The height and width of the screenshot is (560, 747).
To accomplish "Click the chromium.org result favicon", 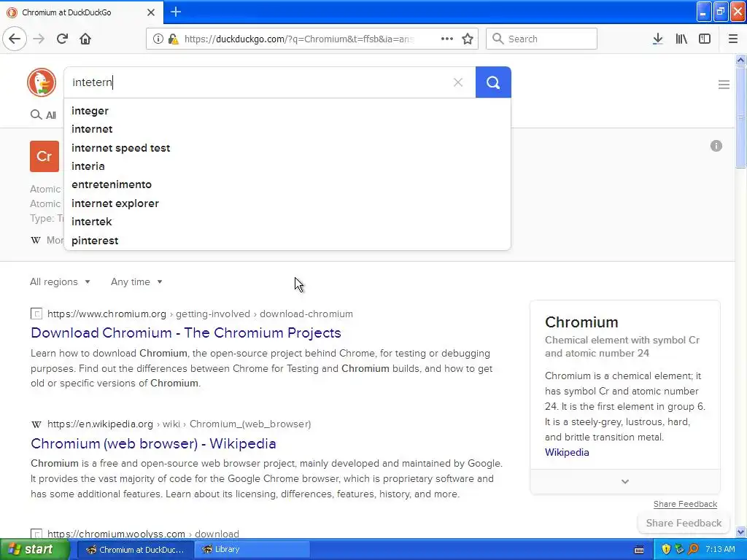I will tap(36, 314).
